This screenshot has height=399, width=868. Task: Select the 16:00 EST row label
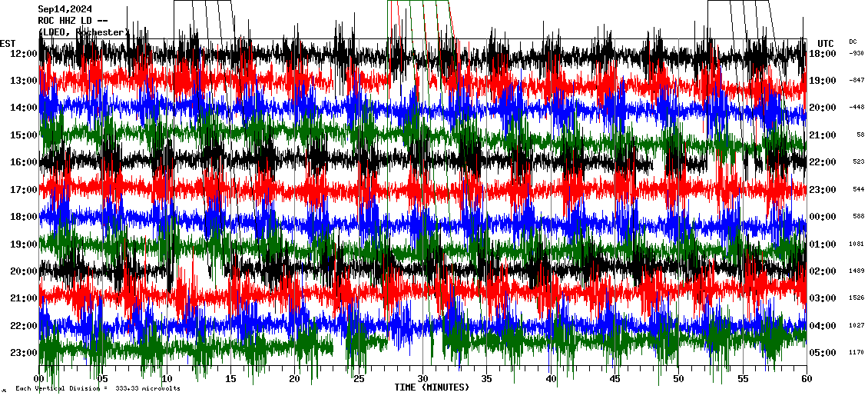(25, 162)
